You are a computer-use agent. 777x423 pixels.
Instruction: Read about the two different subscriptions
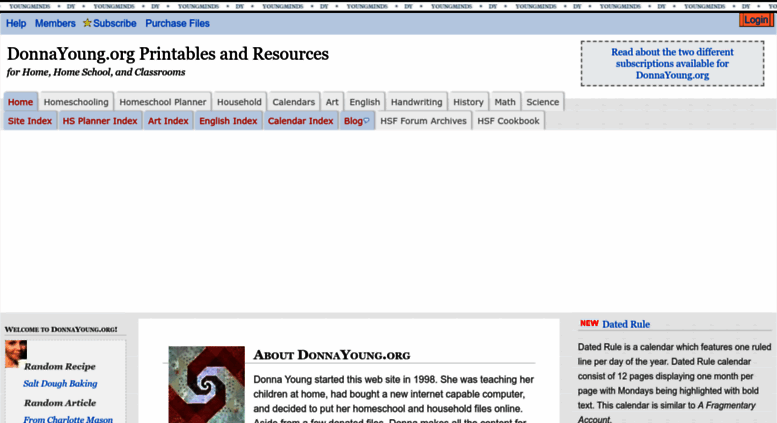pyautogui.click(x=672, y=63)
